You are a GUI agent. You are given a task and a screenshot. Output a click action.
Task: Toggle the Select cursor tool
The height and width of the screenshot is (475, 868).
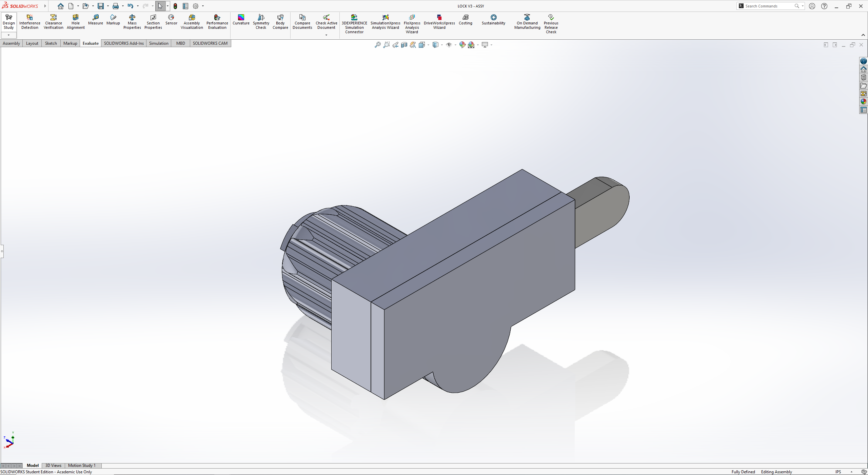pyautogui.click(x=160, y=6)
